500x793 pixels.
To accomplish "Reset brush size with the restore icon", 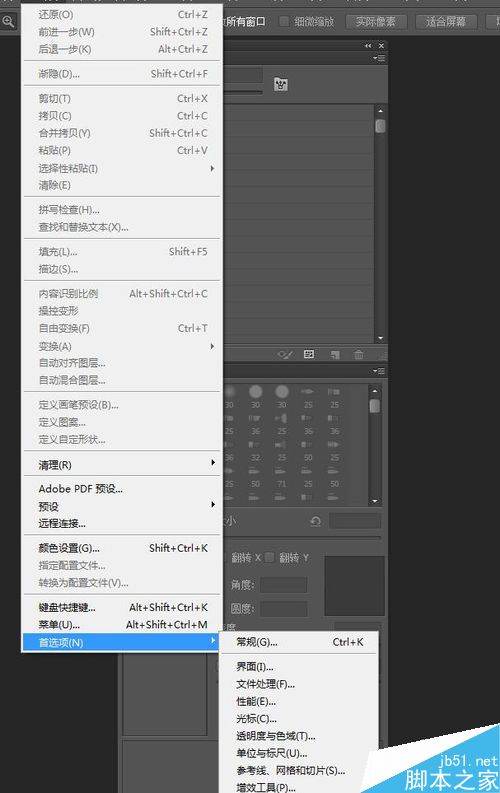I will [x=315, y=521].
